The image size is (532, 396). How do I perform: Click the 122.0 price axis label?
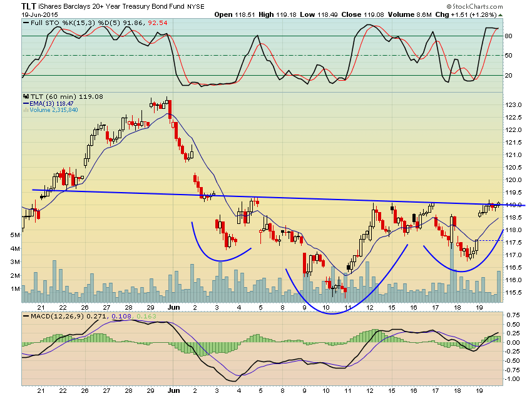coord(513,130)
